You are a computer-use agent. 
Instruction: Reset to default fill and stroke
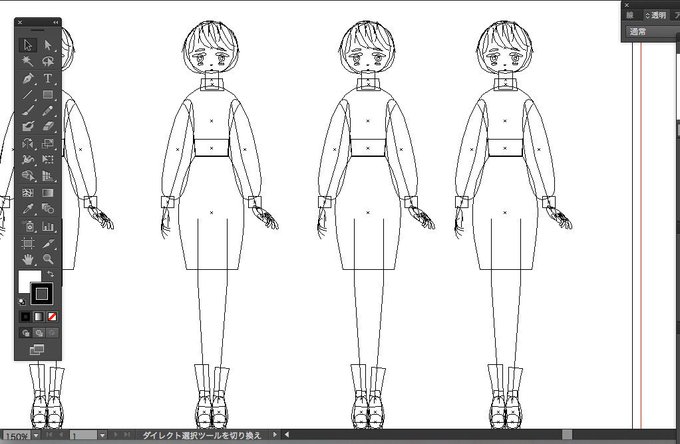[x=22, y=302]
